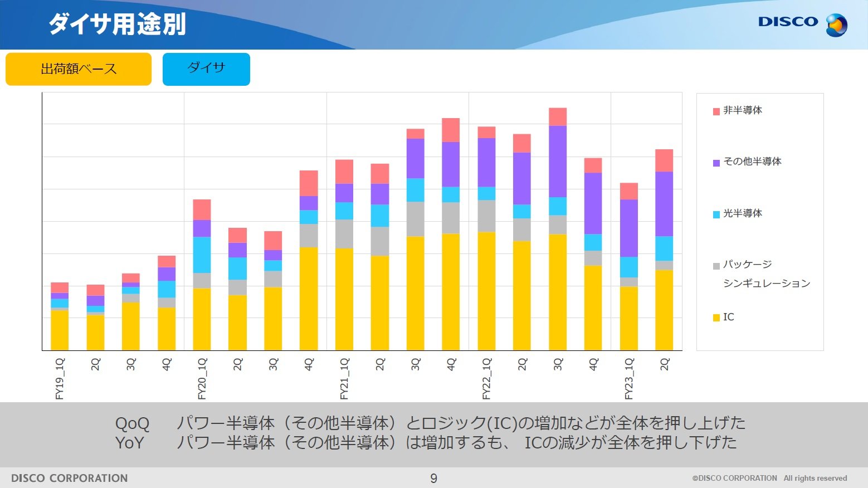Click the QoQ commentary sentence about 全体を押し上げた
This screenshot has height=488, width=868.
(x=461, y=423)
